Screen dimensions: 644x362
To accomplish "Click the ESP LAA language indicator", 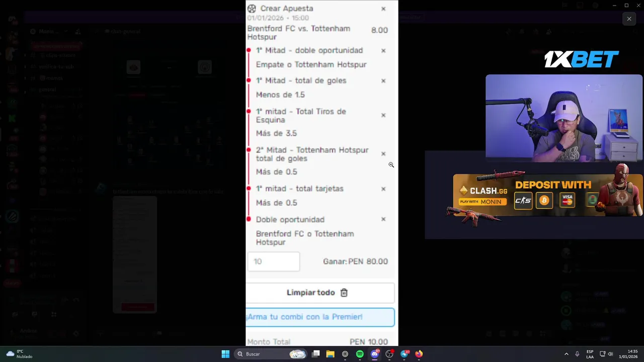I will point(590,354).
